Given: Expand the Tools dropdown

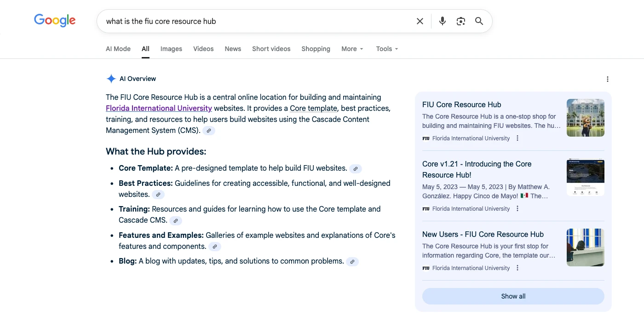Looking at the screenshot, I should coord(386,49).
